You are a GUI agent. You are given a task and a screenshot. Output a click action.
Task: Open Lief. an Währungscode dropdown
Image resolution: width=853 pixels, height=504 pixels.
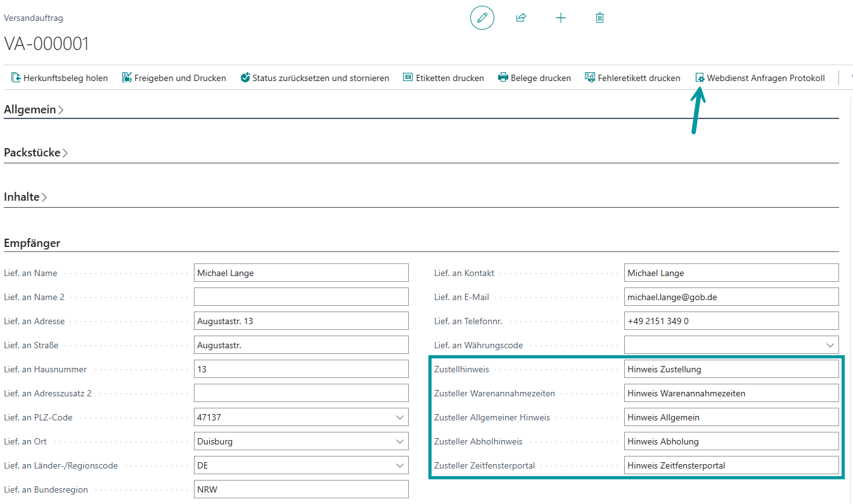pyautogui.click(x=830, y=346)
